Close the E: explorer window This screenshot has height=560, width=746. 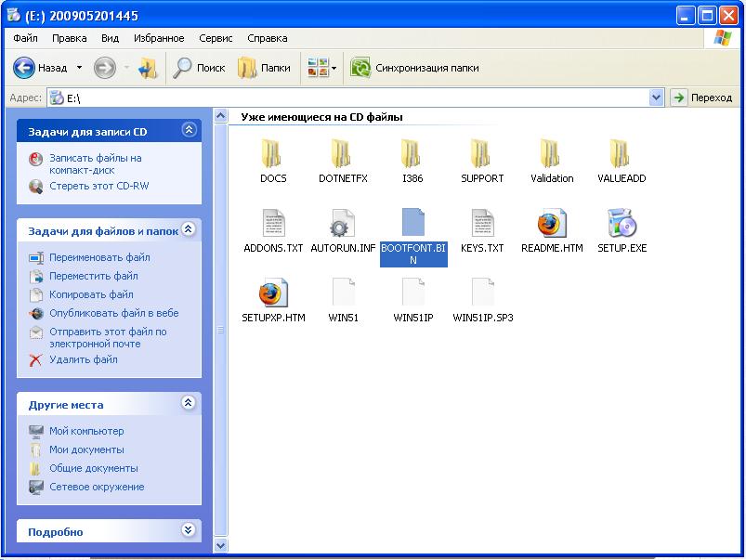pyautogui.click(x=728, y=16)
